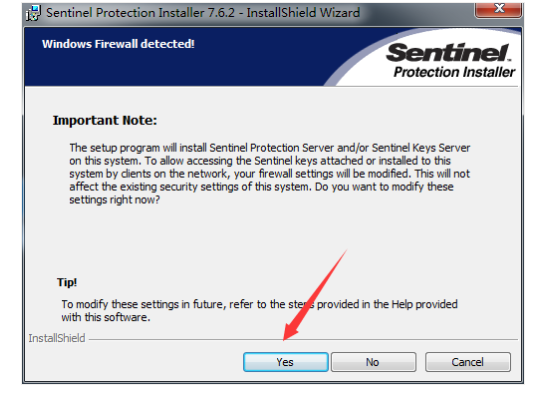This screenshot has height=395, width=545.
Task: Click the word 'Help' in the tip
Action: point(402,304)
